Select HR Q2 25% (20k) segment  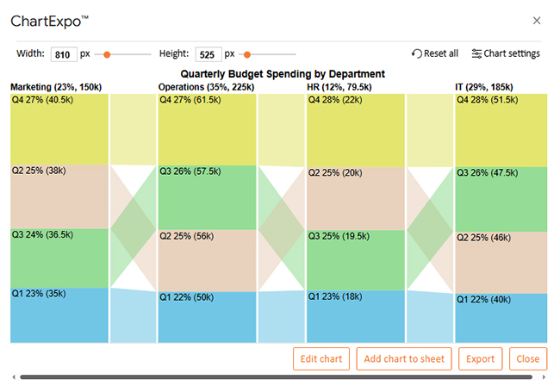coord(356,197)
